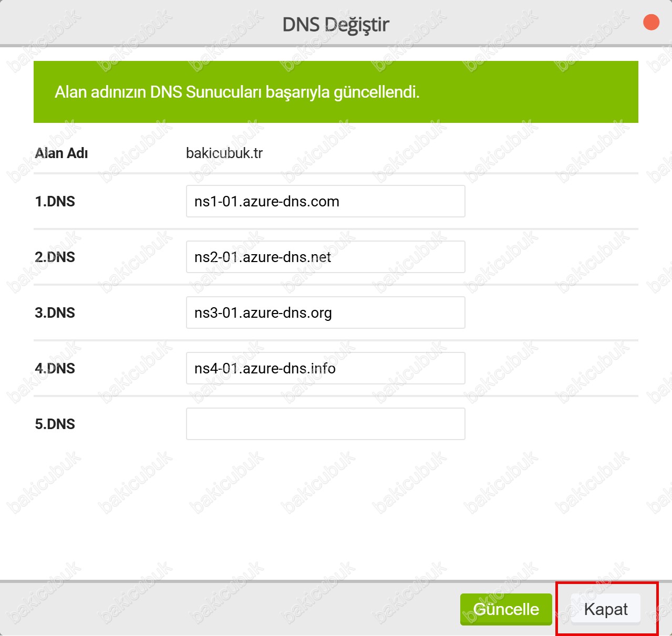The width and height of the screenshot is (672, 636).
Task: Click into the 4.DNS field ns4-01.azure-dns.info
Action: coord(325,368)
